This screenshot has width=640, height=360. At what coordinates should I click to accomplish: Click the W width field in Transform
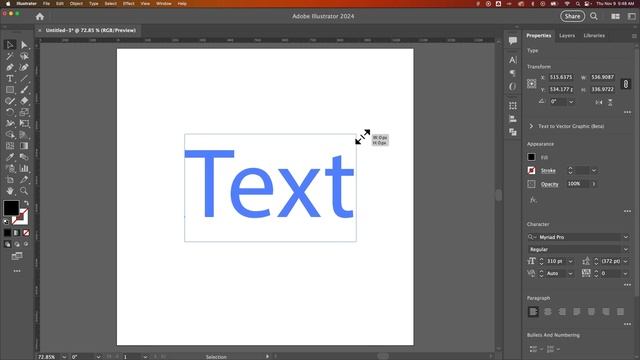pyautogui.click(x=602, y=77)
